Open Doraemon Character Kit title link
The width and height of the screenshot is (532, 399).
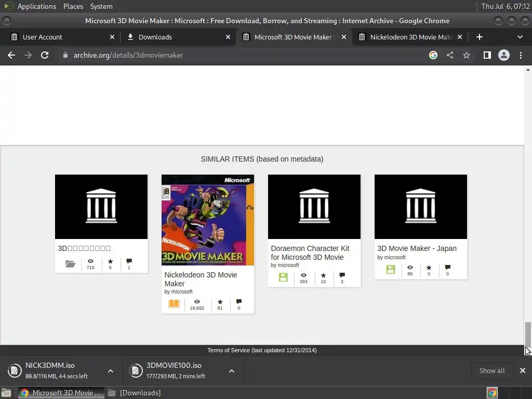310,253
